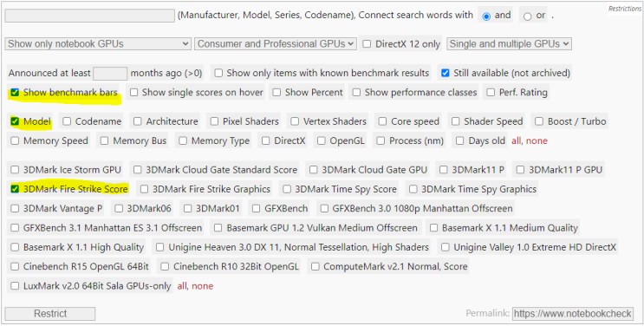Screen dimensions: 644x326
Task: Click 'none' link after LuxMark
Action: (x=203, y=286)
